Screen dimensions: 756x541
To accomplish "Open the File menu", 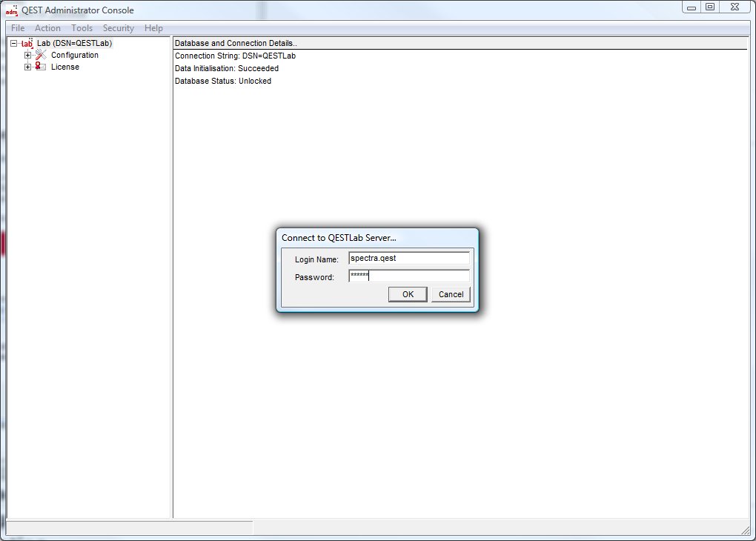I will 18,28.
